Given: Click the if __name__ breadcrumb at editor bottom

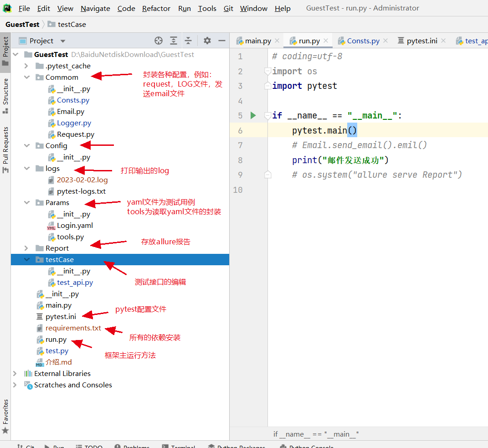Looking at the screenshot, I should point(316,434).
